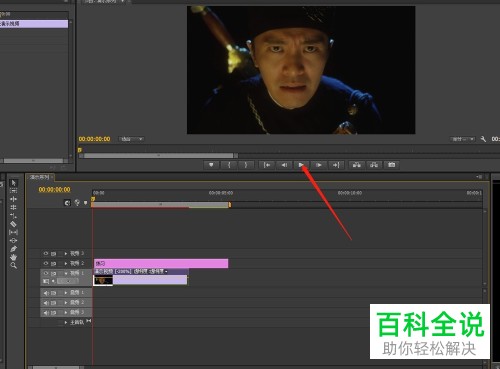Select the Track Select tool

click(x=13, y=191)
